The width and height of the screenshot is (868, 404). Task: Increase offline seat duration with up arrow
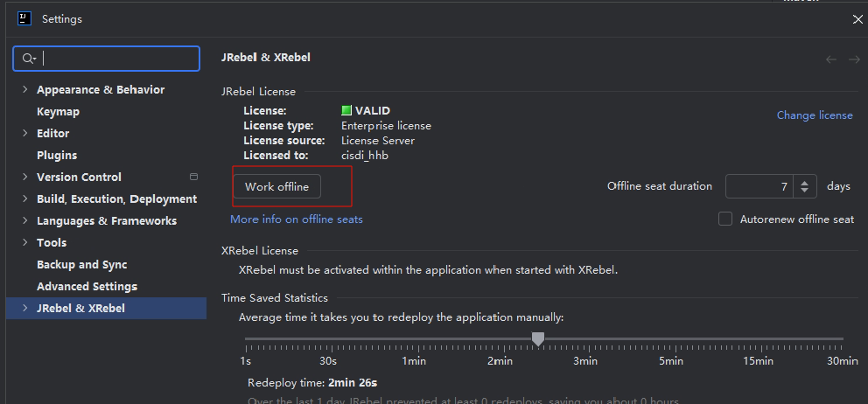[805, 182]
